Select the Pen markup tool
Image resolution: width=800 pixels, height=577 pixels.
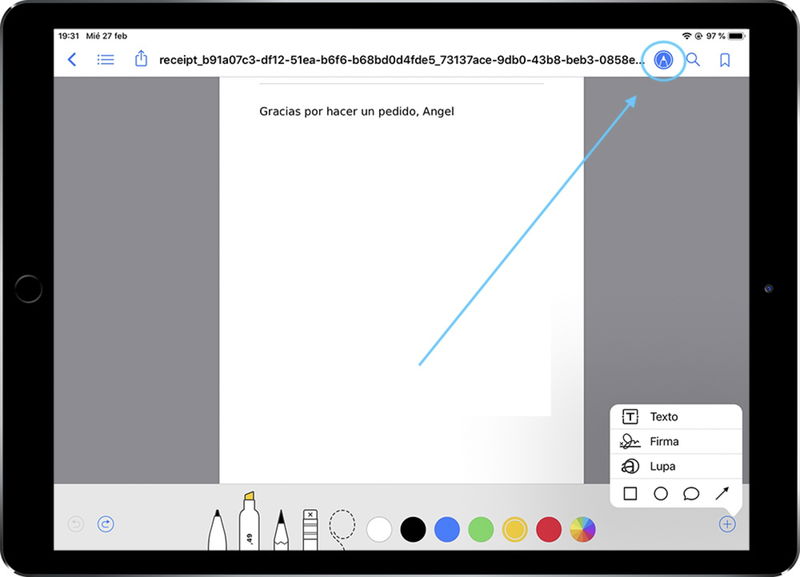[x=216, y=522]
